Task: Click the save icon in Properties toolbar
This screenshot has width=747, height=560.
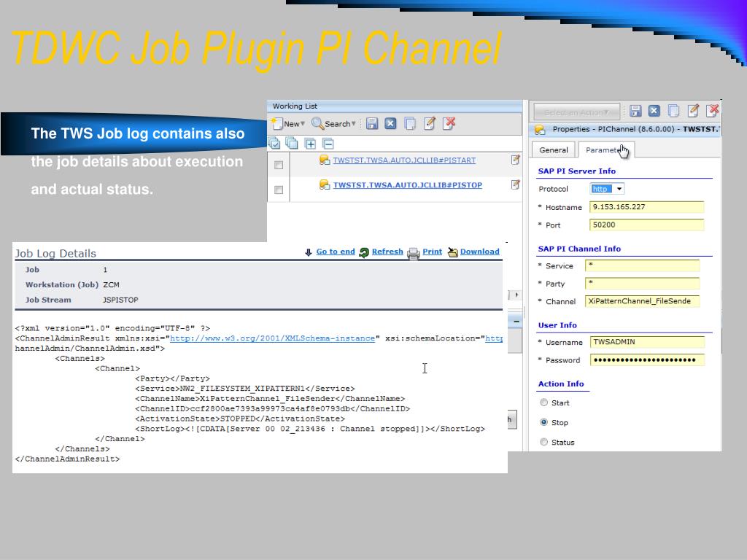Action: [635, 111]
